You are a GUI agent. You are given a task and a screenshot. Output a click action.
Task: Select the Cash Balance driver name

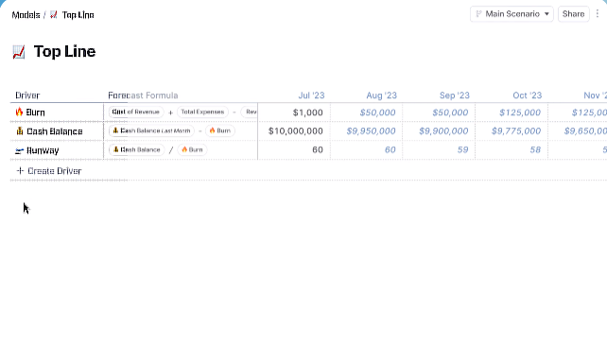tap(55, 131)
